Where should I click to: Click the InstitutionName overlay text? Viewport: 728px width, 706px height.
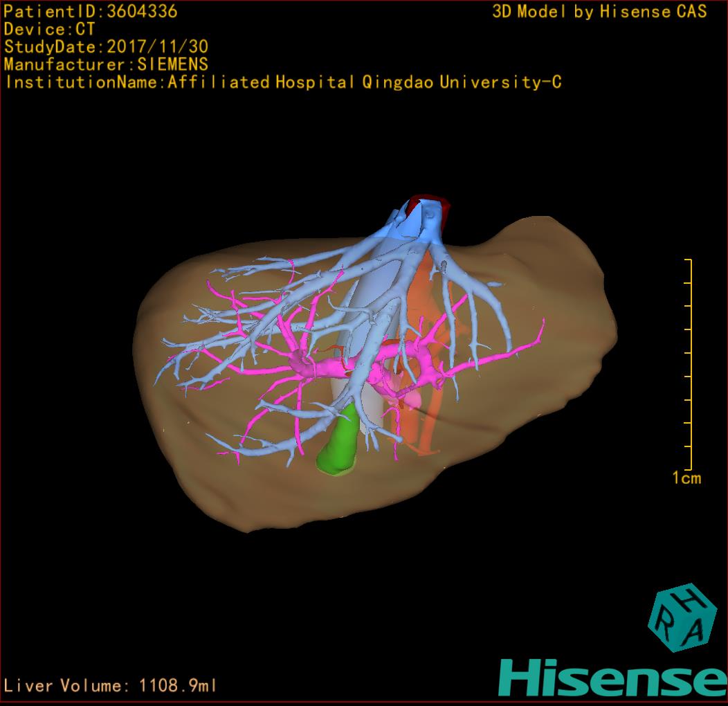click(x=282, y=82)
